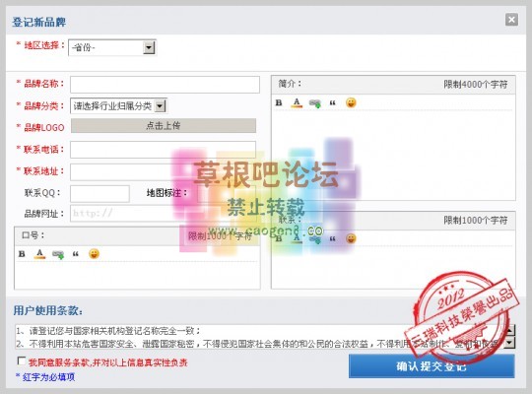Click inside 联系 text area
This screenshot has height=394, width=532.
pos(393,267)
